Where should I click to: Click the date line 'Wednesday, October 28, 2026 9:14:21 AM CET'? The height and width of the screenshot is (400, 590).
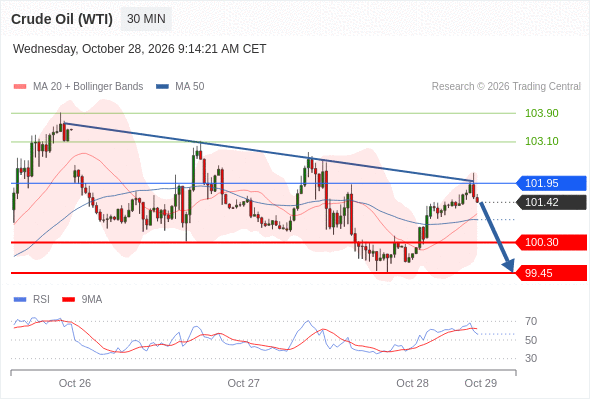[x=140, y=49]
